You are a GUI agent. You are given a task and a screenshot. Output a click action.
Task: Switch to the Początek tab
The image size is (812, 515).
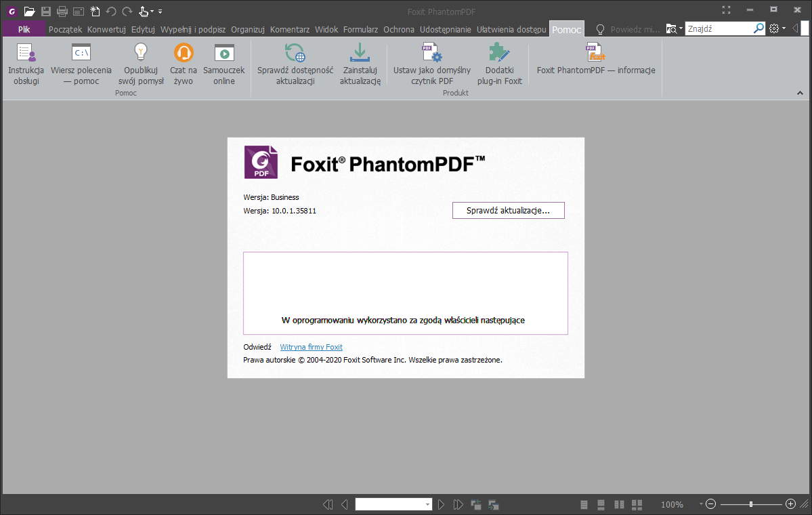tap(65, 30)
